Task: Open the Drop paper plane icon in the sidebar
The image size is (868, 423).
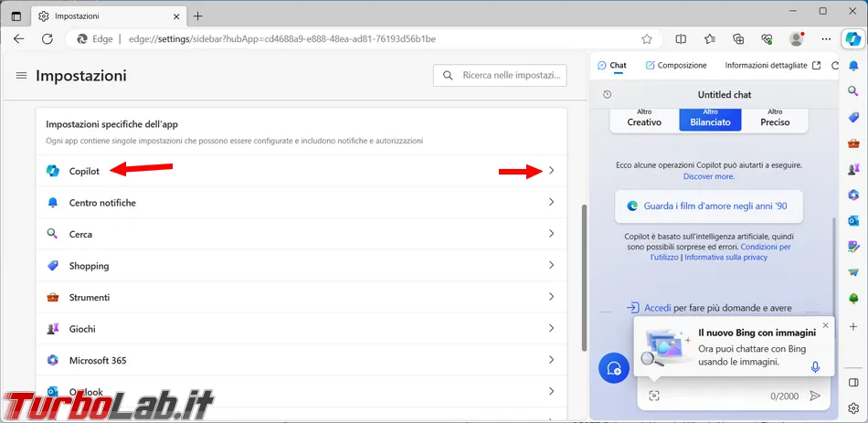Action: pyautogui.click(x=853, y=272)
